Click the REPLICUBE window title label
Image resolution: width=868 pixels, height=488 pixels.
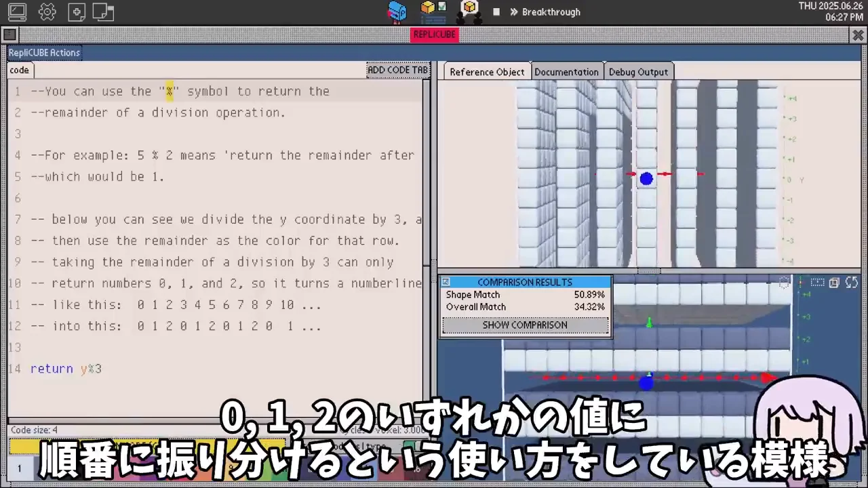click(x=435, y=35)
